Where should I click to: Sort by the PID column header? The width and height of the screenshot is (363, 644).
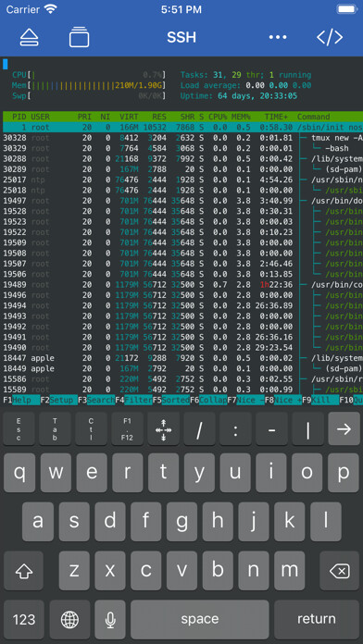(x=19, y=117)
